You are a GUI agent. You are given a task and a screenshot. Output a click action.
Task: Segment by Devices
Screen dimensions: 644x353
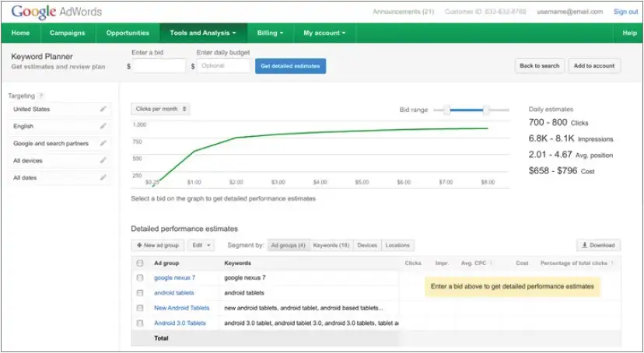tap(367, 246)
